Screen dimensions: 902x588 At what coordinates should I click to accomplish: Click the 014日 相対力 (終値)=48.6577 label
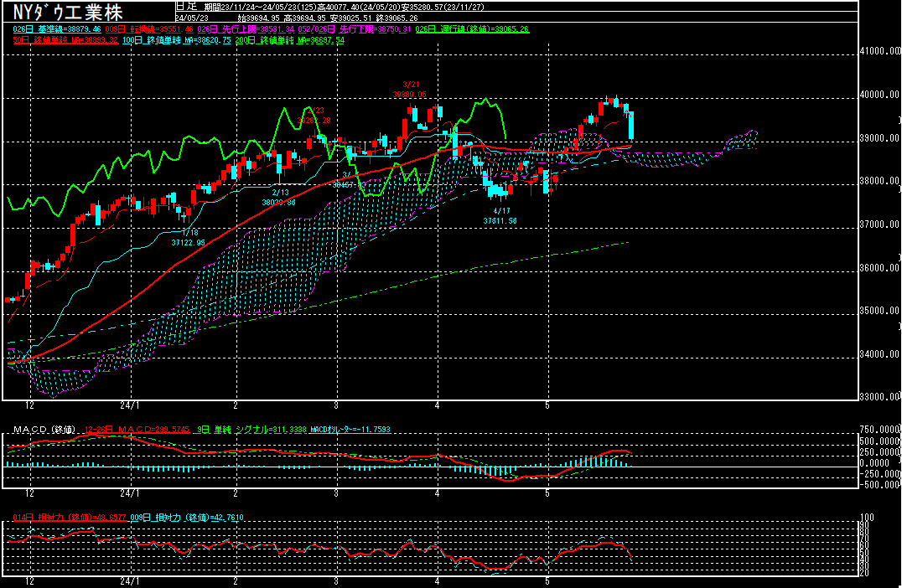[x=70, y=518]
